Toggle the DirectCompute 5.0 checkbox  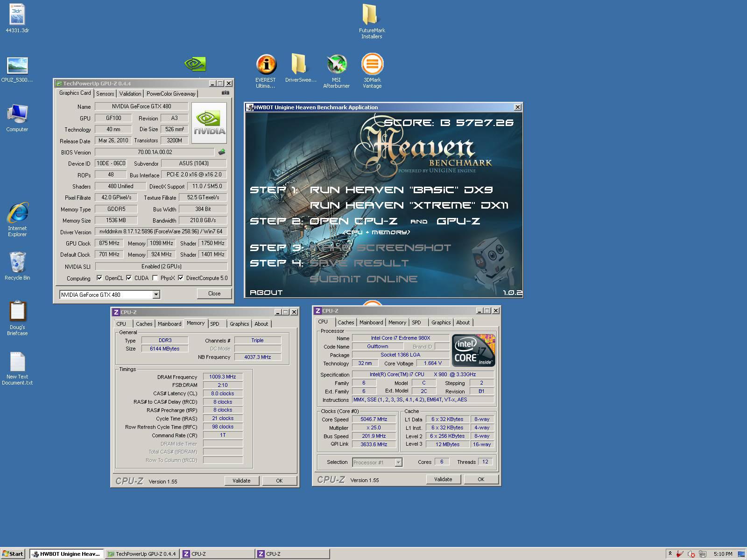181,278
